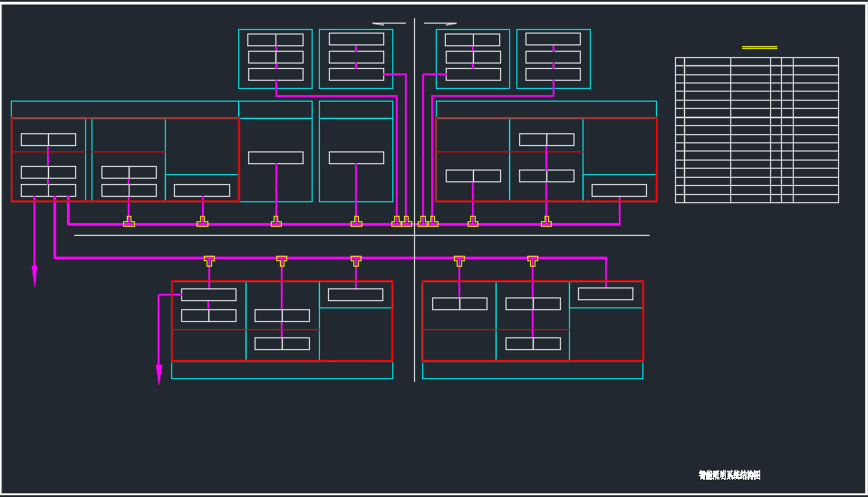868x497 pixels.
Task: Select the empty legend table on the right
Action: click(757, 130)
